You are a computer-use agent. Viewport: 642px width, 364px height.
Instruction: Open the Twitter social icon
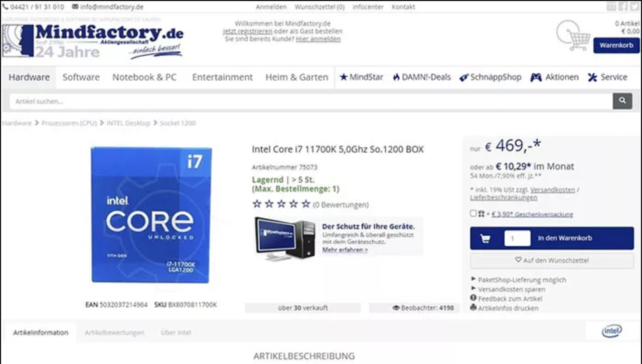tap(634, 7)
